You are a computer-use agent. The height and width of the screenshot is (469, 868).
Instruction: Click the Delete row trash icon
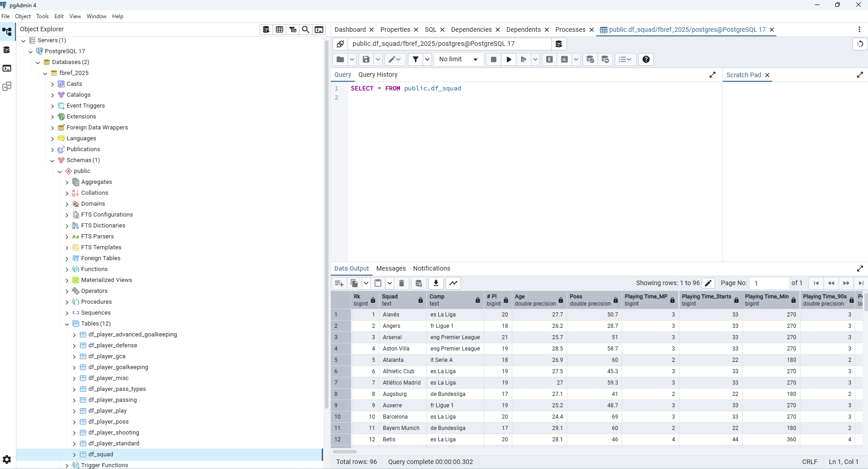coord(402,283)
